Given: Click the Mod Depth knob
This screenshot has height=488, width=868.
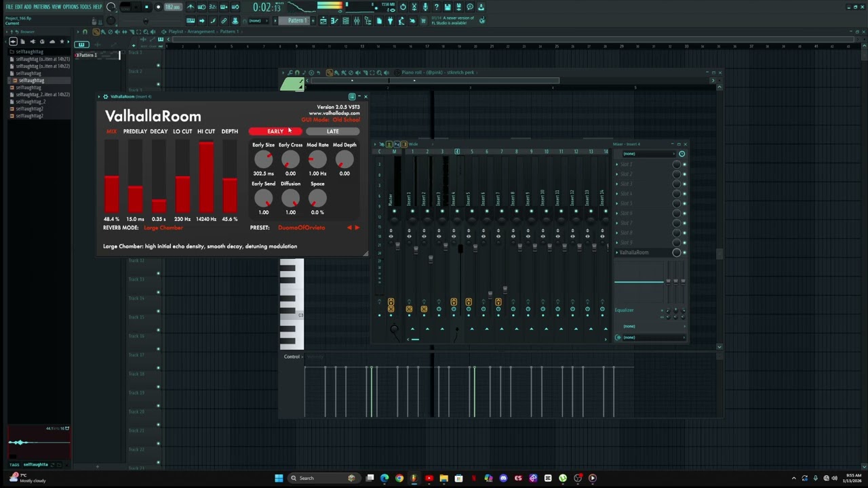Looking at the screenshot, I should pyautogui.click(x=344, y=160).
